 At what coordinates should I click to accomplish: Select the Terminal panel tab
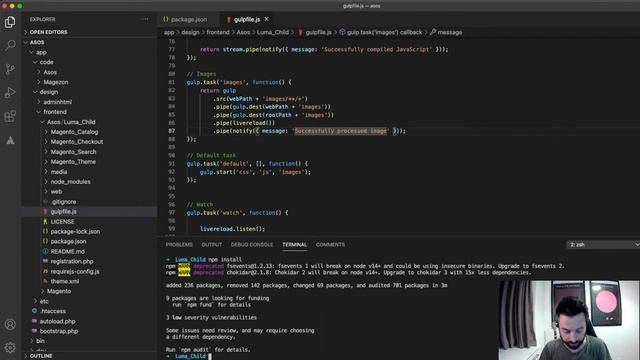(x=294, y=244)
